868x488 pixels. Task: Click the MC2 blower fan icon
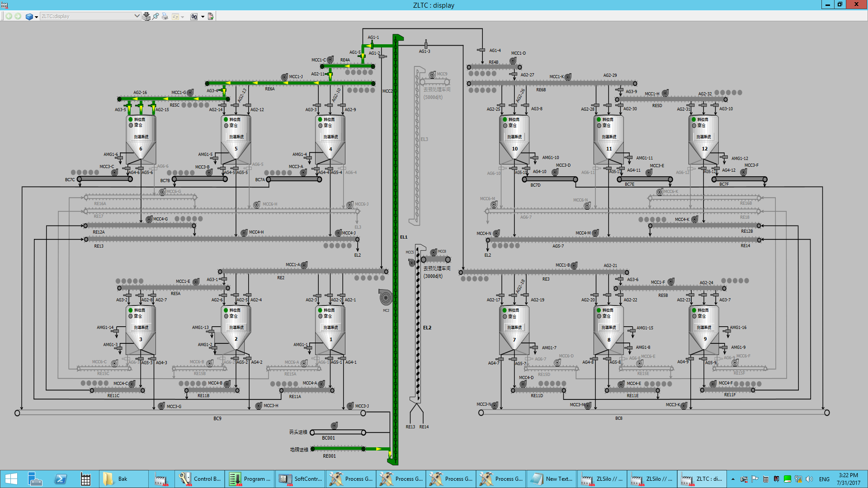point(386,297)
